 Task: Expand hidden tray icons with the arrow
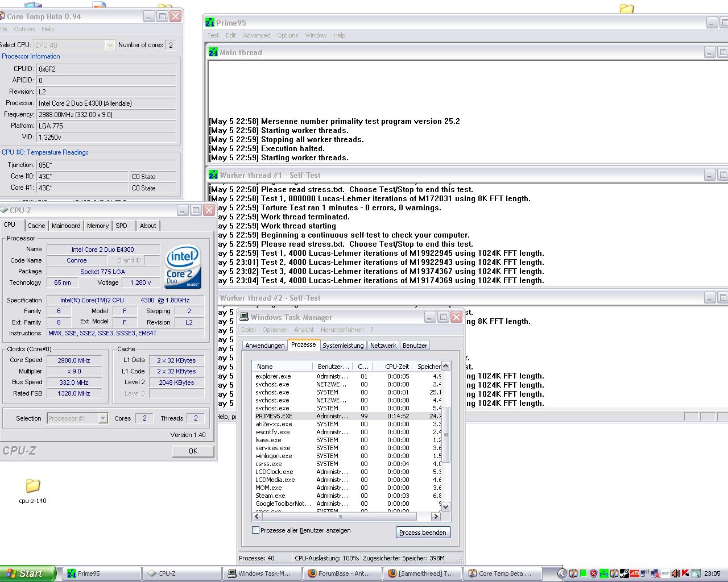point(562,573)
